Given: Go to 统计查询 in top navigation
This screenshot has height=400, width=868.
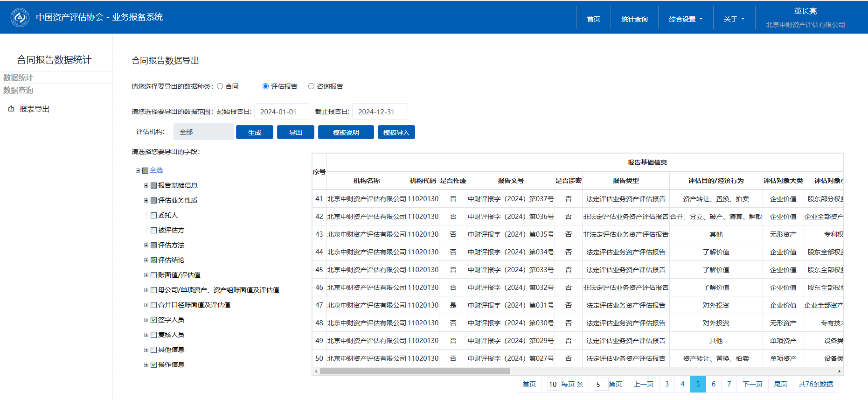Looking at the screenshot, I should (x=634, y=19).
